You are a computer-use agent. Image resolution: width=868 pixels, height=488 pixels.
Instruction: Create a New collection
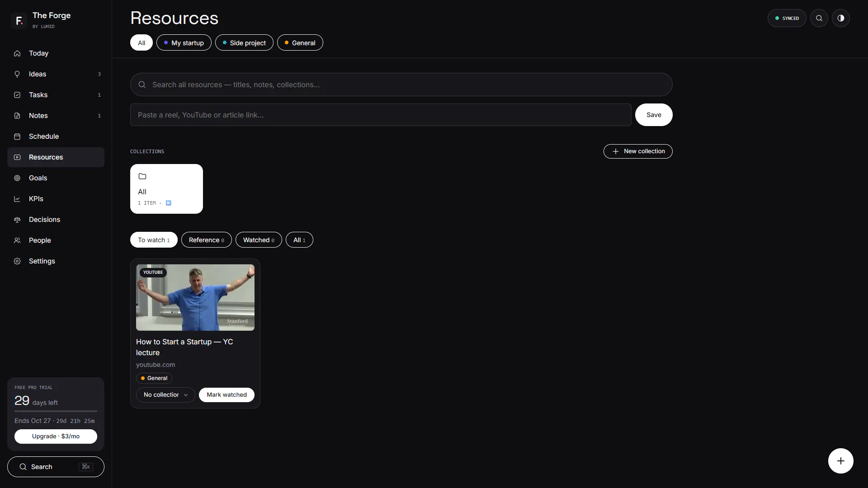[638, 151]
